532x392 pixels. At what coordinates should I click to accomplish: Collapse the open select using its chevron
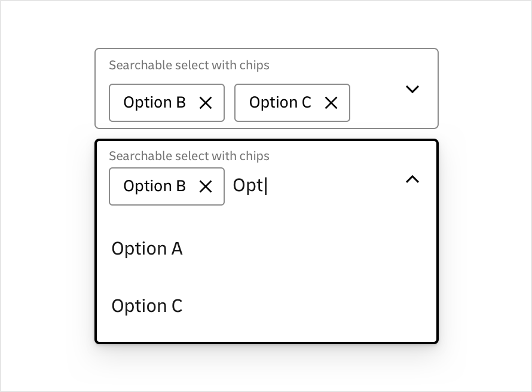coord(412,179)
